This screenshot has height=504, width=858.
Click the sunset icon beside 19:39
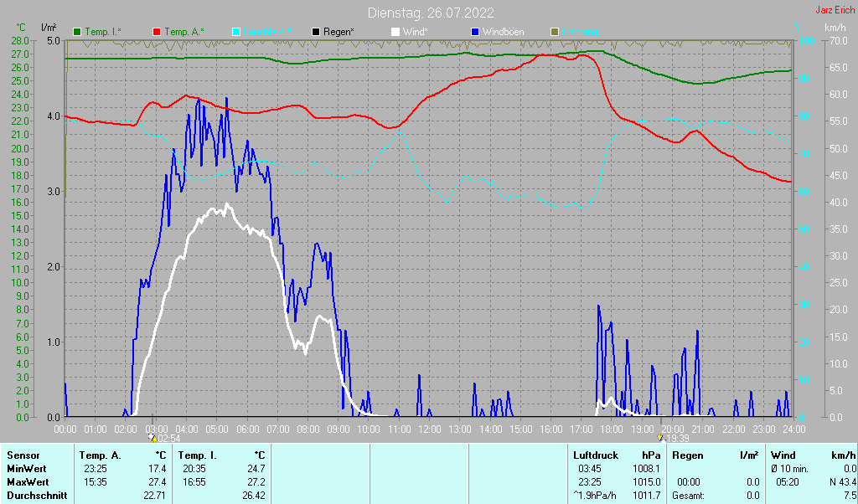[660, 438]
